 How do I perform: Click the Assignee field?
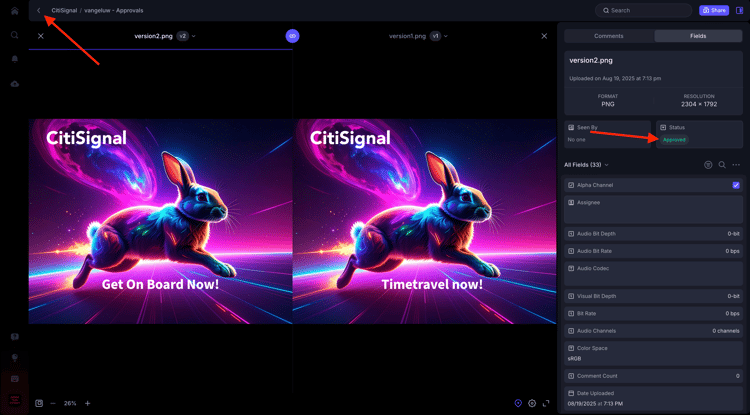[x=653, y=209]
